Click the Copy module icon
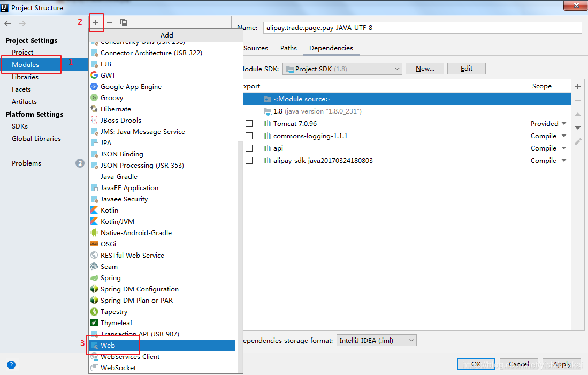The height and width of the screenshot is (375, 588). coord(124,22)
